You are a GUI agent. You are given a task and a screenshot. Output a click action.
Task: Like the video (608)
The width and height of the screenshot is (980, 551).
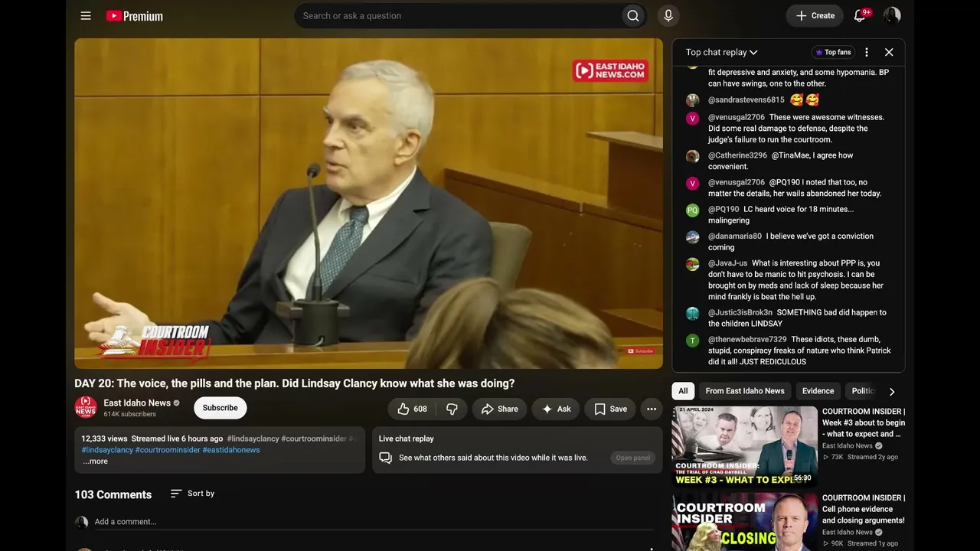coord(412,409)
